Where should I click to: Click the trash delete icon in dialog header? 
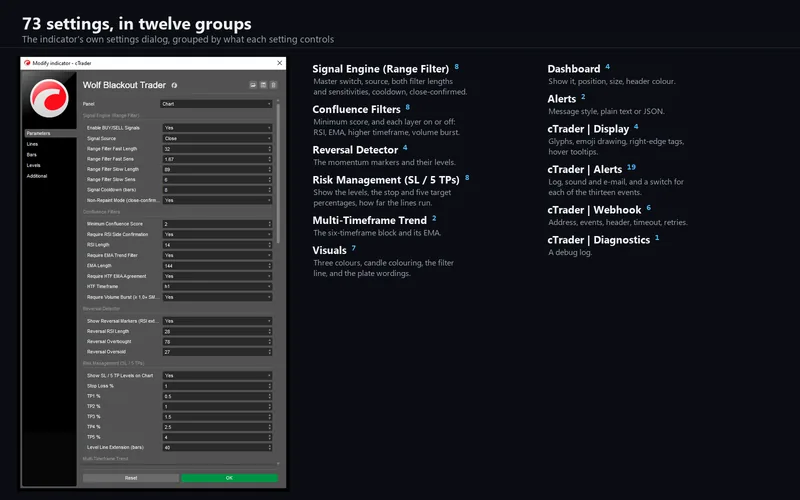pos(273,85)
